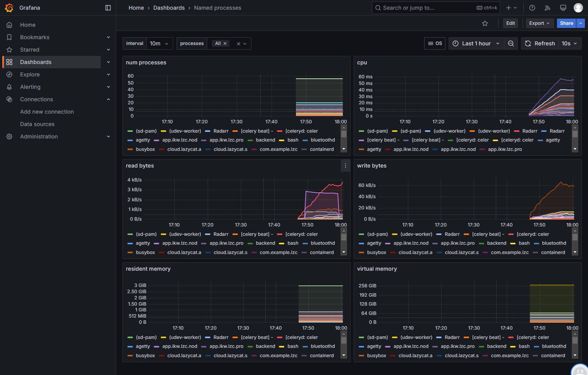Image resolution: width=588 pixels, height=375 pixels.
Task: Mark dashboard as favorite with star icon
Action: tap(485, 23)
